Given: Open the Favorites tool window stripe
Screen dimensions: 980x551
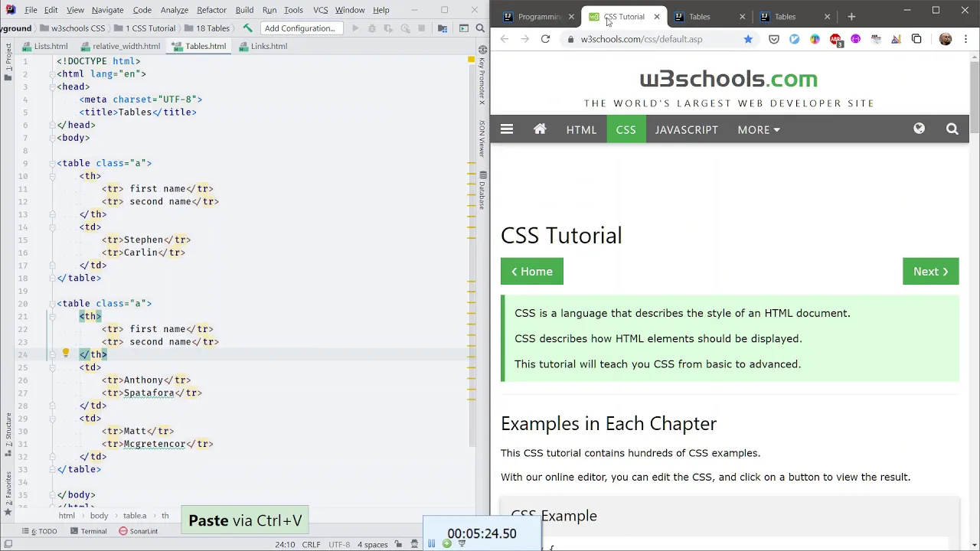Looking at the screenshot, I should pyautogui.click(x=8, y=493).
